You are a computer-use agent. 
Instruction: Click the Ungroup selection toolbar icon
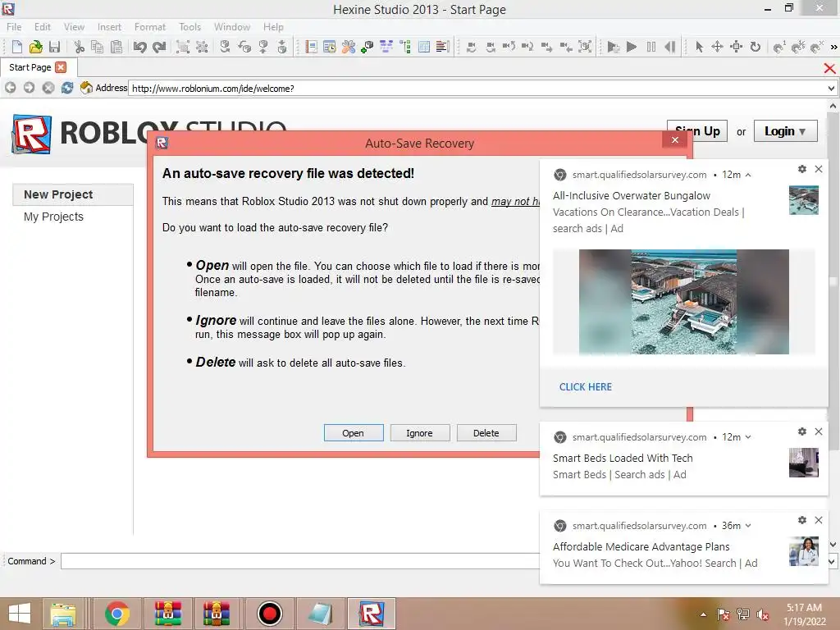(202, 47)
